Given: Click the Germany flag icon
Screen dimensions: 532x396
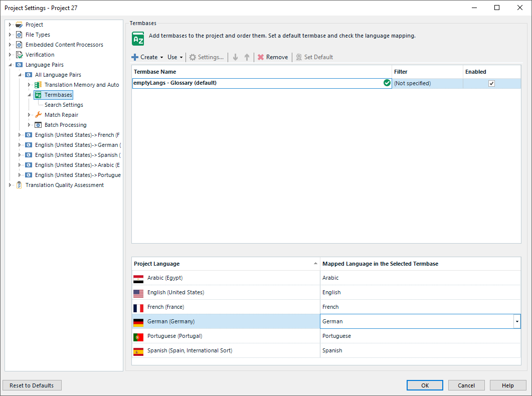Looking at the screenshot, I should click(138, 323).
